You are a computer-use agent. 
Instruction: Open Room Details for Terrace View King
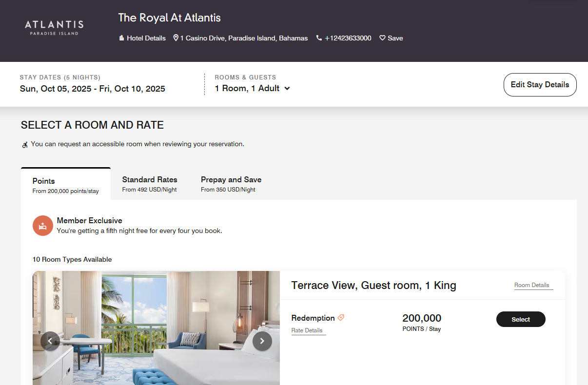(532, 285)
